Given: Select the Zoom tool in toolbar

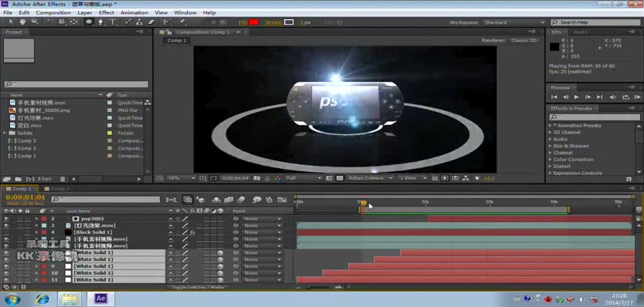Looking at the screenshot, I should [35, 22].
